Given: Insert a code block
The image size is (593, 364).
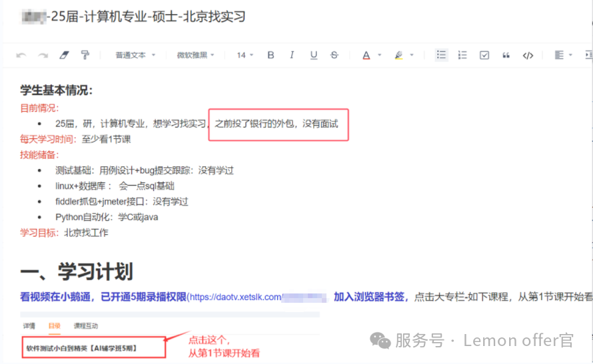Looking at the screenshot, I should [x=528, y=55].
